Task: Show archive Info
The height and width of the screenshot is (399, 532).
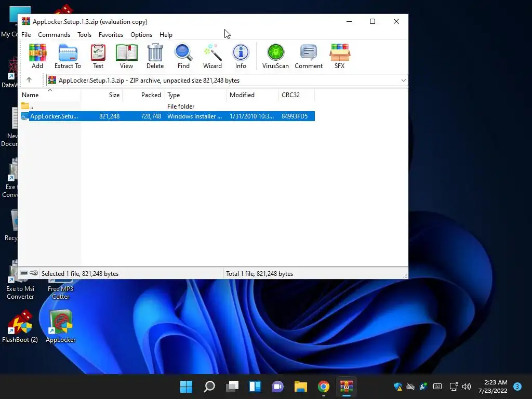Action: pos(241,56)
